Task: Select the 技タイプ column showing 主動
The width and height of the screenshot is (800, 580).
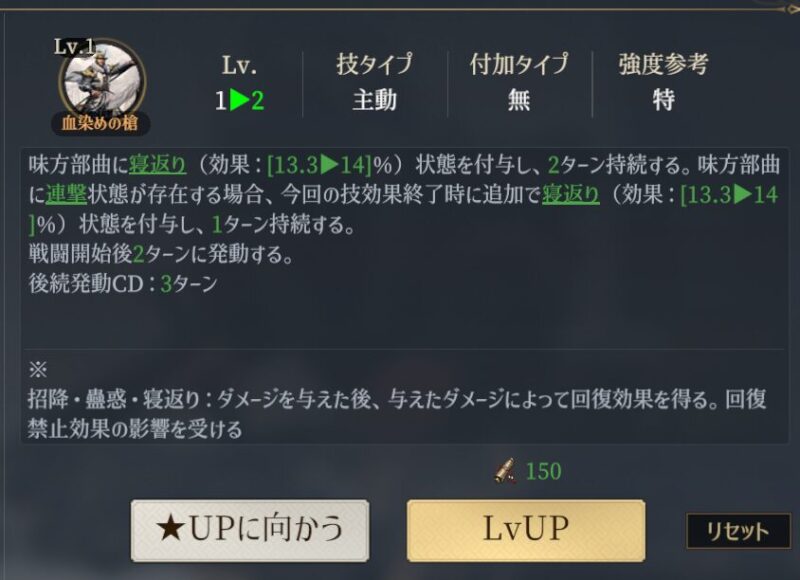Action: [x=374, y=82]
